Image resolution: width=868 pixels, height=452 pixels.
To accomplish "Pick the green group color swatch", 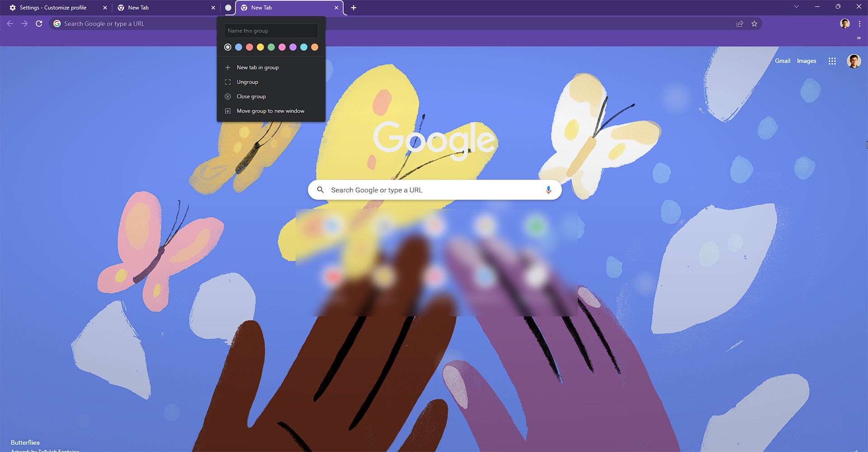I will point(271,47).
